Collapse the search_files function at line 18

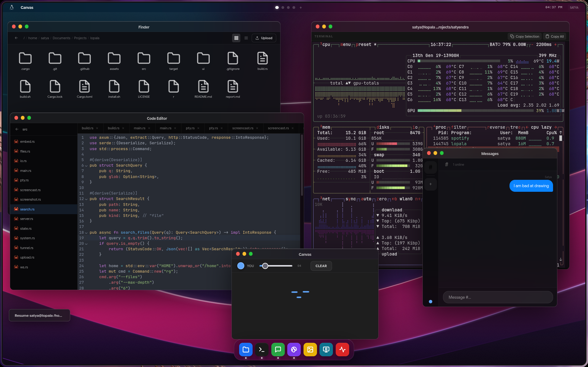(x=86, y=233)
